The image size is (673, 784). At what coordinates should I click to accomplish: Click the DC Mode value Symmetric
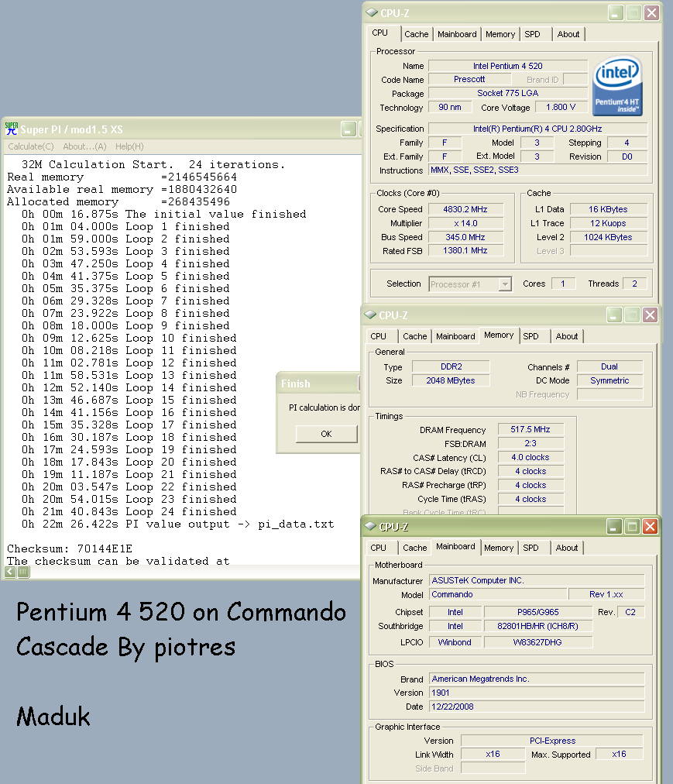point(609,380)
